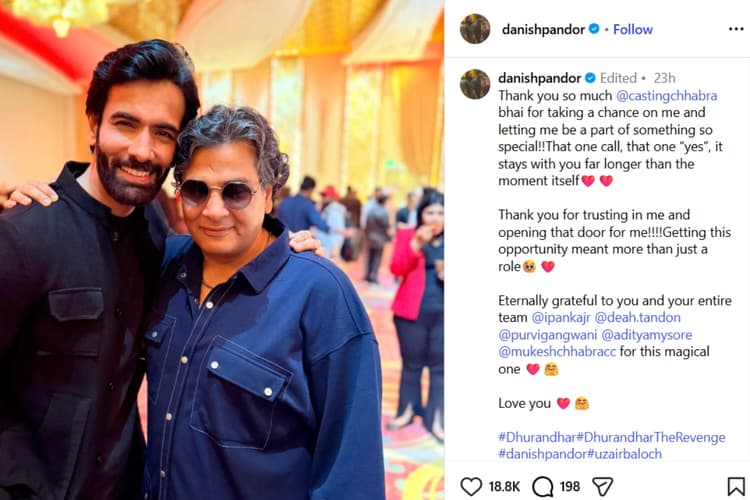Click the header danishpandor profile picture

click(475, 29)
